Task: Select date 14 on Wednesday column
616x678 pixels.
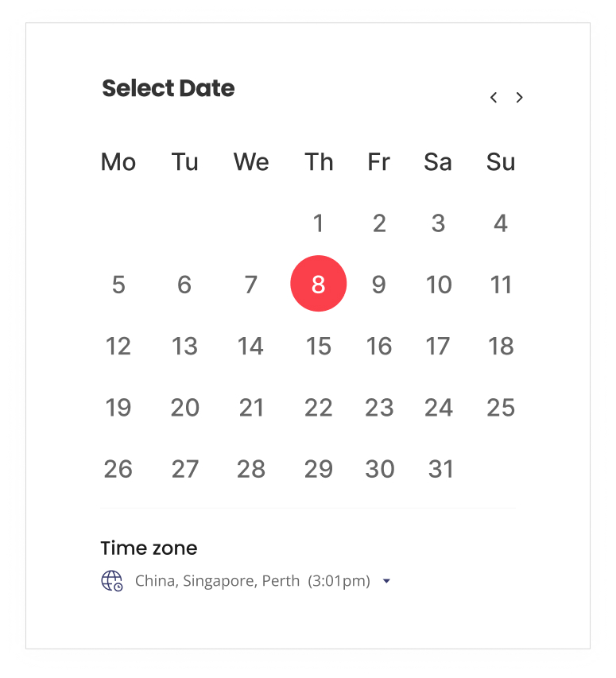Action: pyautogui.click(x=251, y=346)
